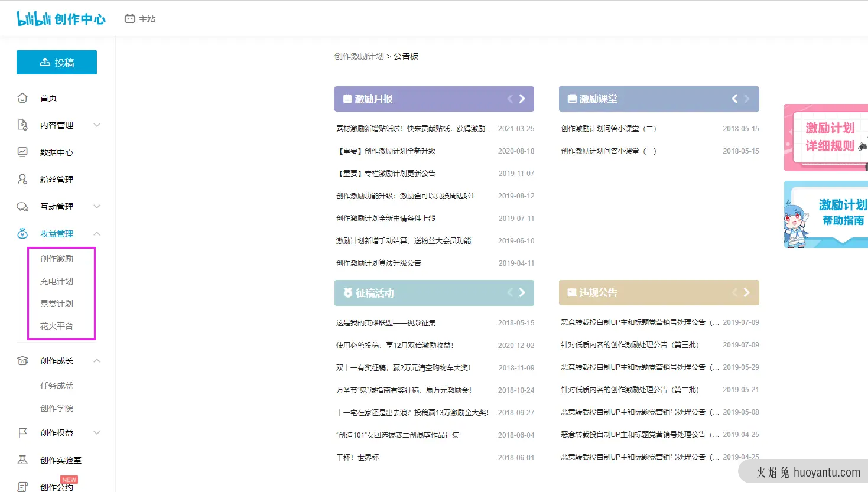Viewport: 868px width, 492px height.
Task: Go to next page of 激励课堂
Action: (x=746, y=99)
